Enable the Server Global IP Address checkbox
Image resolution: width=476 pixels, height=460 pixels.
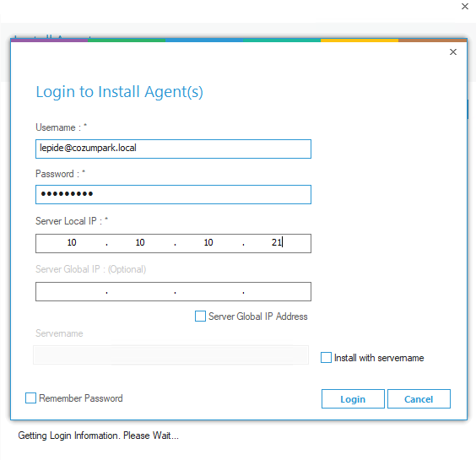[200, 316]
